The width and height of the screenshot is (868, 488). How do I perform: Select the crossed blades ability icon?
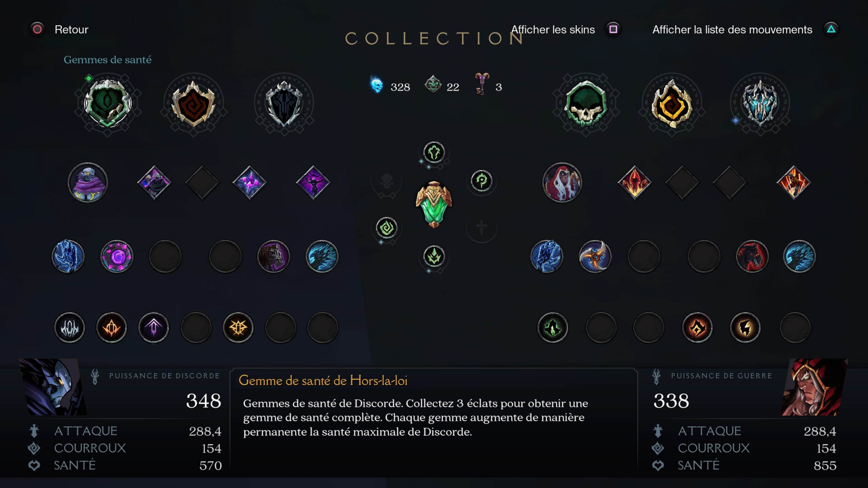pos(595,257)
